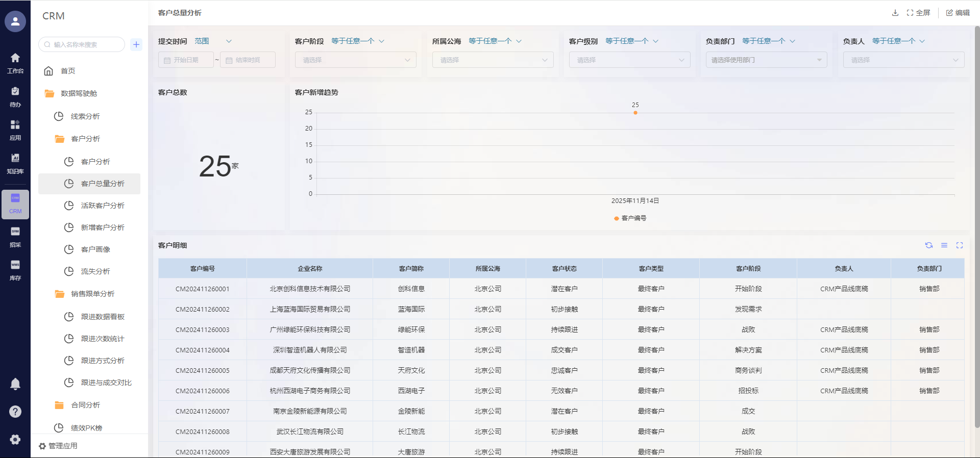Expand 客户明细 table to fullscreen
This screenshot has height=458, width=980.
click(960, 245)
